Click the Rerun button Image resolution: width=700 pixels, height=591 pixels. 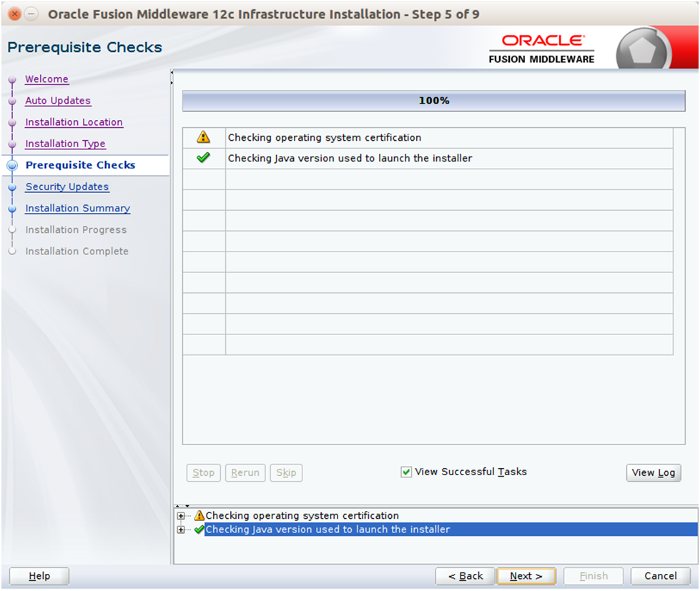[245, 473]
